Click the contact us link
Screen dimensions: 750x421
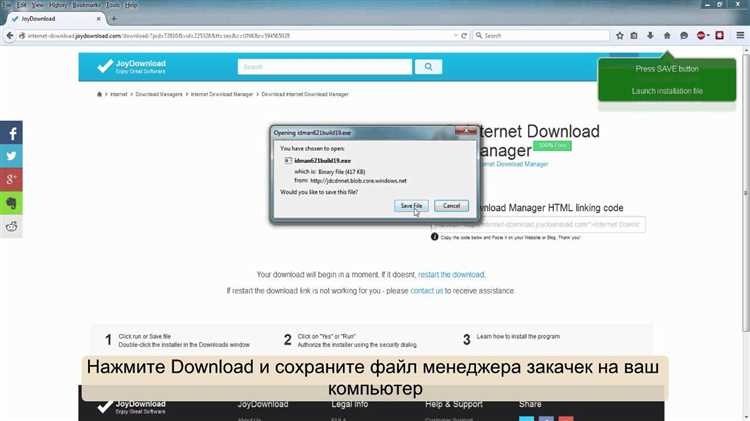[x=427, y=291]
